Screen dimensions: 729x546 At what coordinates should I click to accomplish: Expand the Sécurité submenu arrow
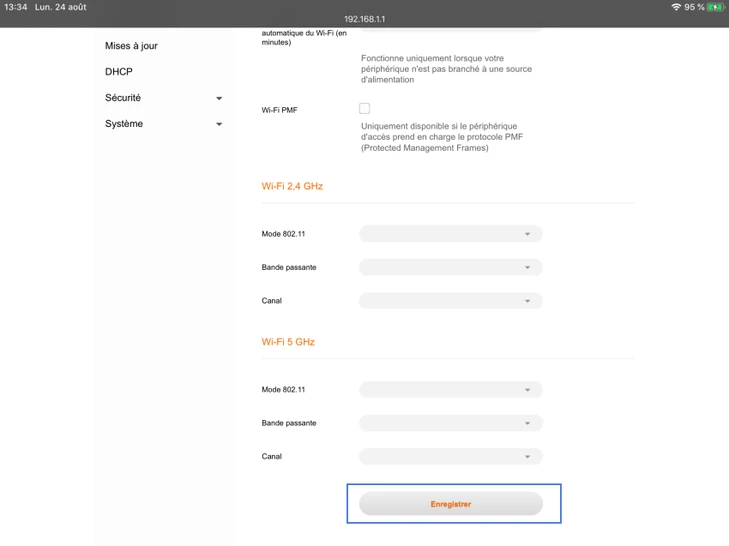(x=219, y=98)
